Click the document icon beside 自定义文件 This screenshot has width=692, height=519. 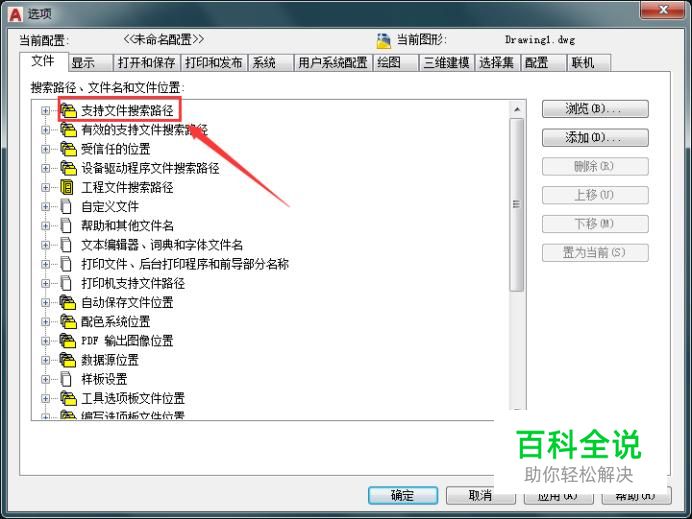click(x=66, y=206)
